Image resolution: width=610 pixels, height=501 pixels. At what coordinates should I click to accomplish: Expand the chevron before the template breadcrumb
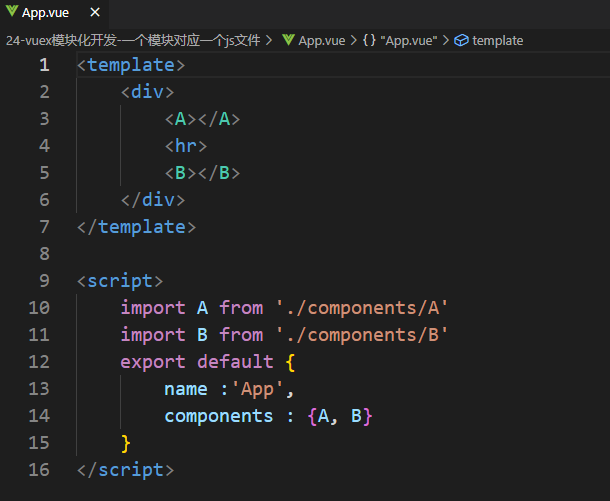coord(446,40)
